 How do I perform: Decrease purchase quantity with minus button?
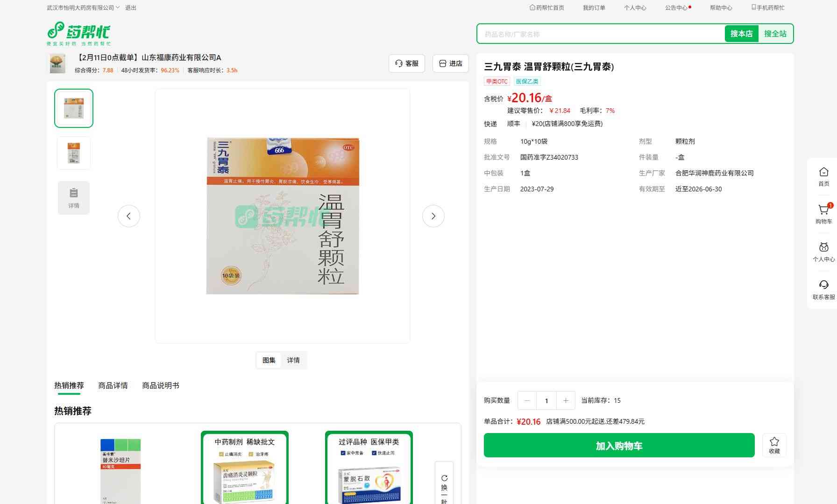[x=527, y=401]
